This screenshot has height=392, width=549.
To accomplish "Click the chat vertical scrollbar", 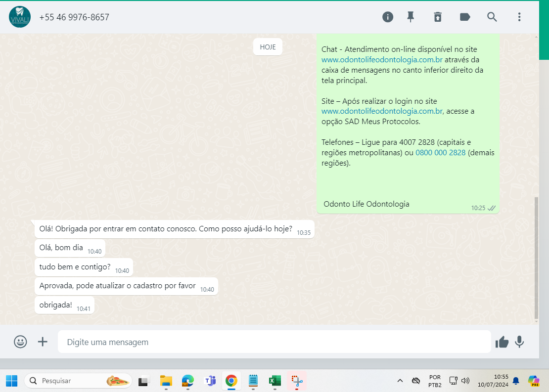I will (537, 257).
